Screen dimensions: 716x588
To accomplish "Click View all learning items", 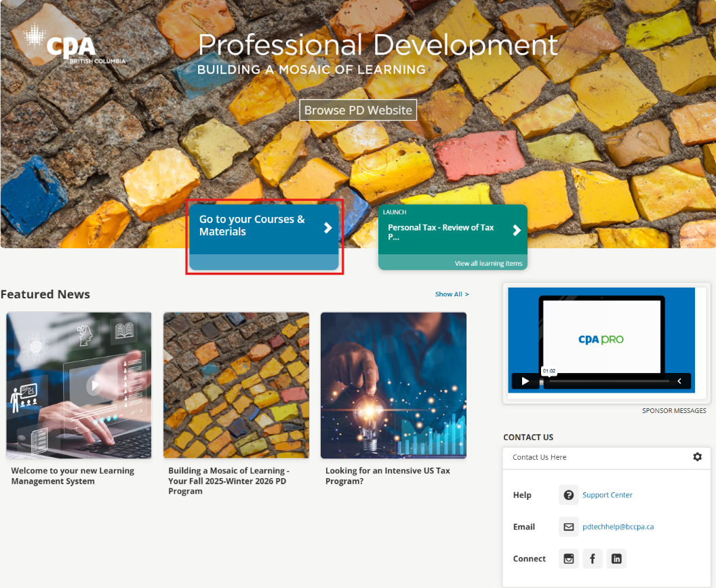I will click(488, 263).
